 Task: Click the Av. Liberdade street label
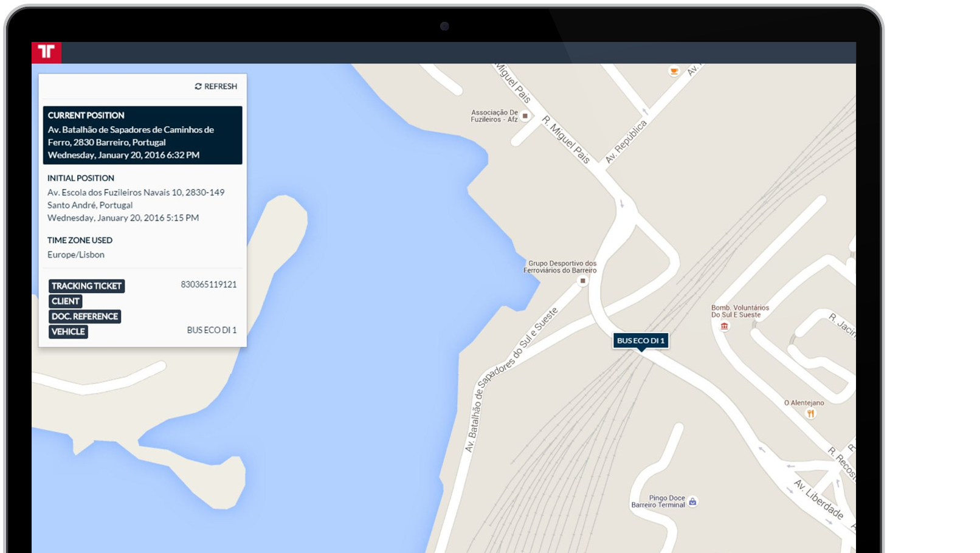(x=818, y=500)
